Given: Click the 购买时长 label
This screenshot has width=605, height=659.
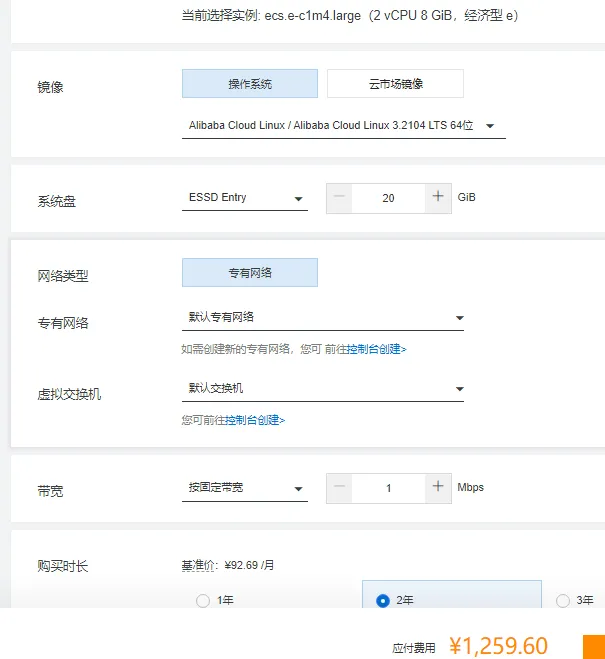Looking at the screenshot, I should (63, 567).
